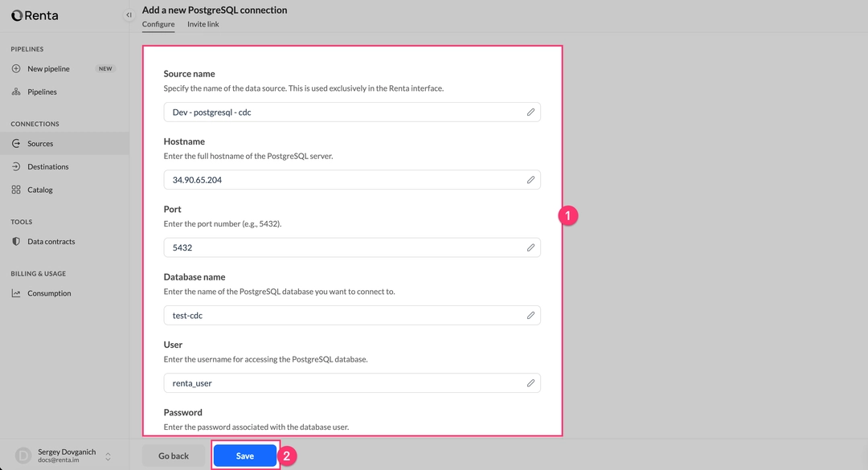Click the Go back button
Image resolution: width=868 pixels, height=470 pixels.
(x=174, y=455)
